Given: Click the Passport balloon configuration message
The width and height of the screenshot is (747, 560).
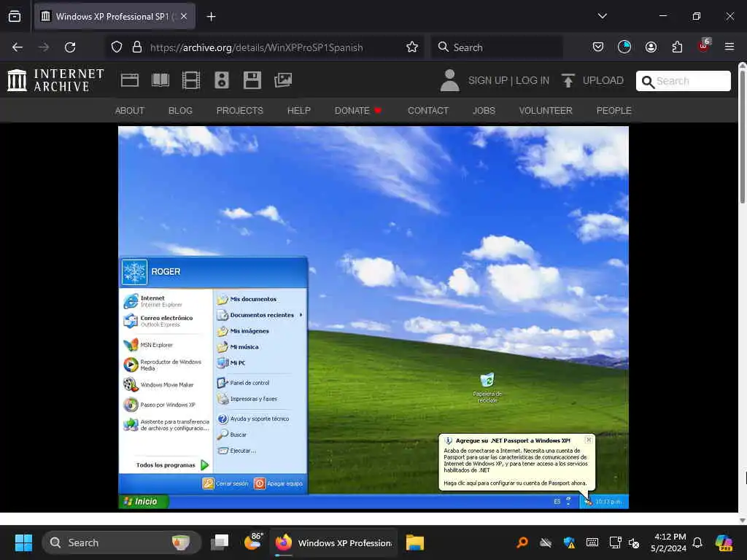Looking at the screenshot, I should tap(515, 483).
